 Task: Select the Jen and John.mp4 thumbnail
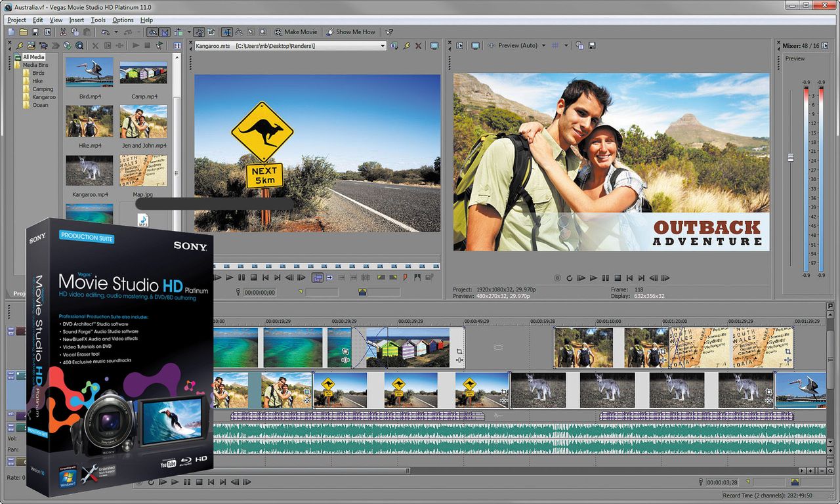pos(143,121)
